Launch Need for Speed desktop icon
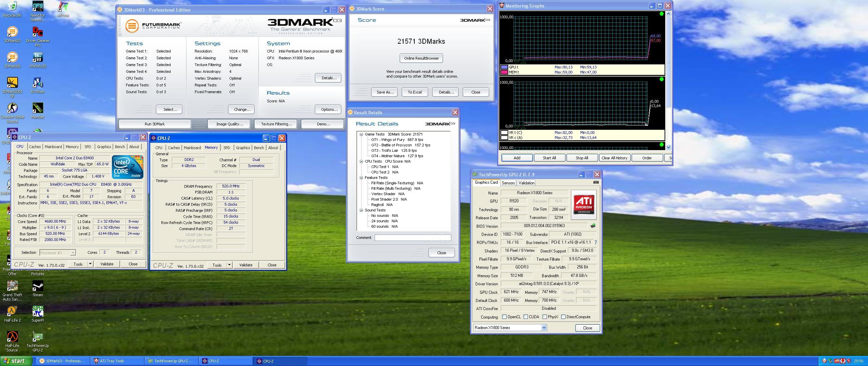 coord(38,11)
